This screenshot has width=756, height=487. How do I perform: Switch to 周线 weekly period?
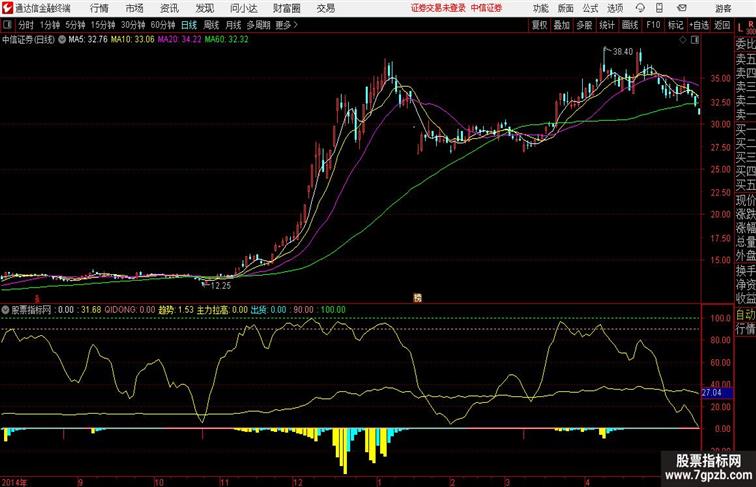coord(211,25)
